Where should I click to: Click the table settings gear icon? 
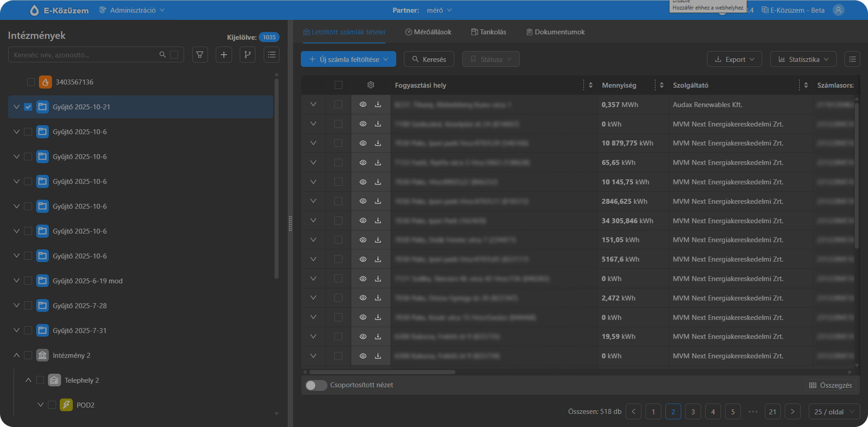click(x=370, y=85)
